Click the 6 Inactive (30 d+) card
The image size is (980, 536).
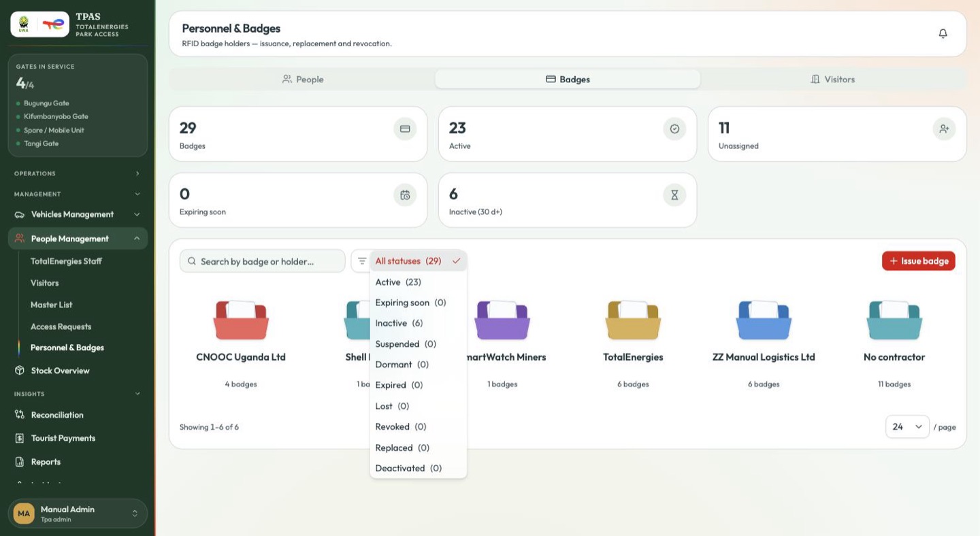click(x=568, y=200)
